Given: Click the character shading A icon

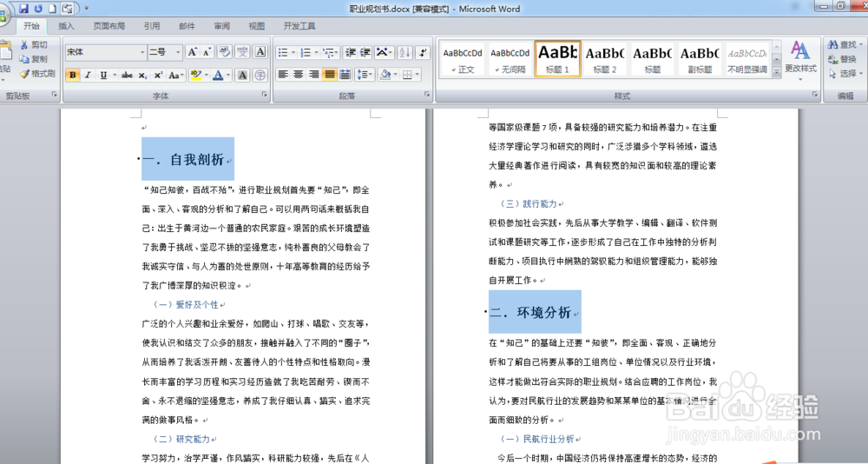Looking at the screenshot, I should click(x=242, y=75).
